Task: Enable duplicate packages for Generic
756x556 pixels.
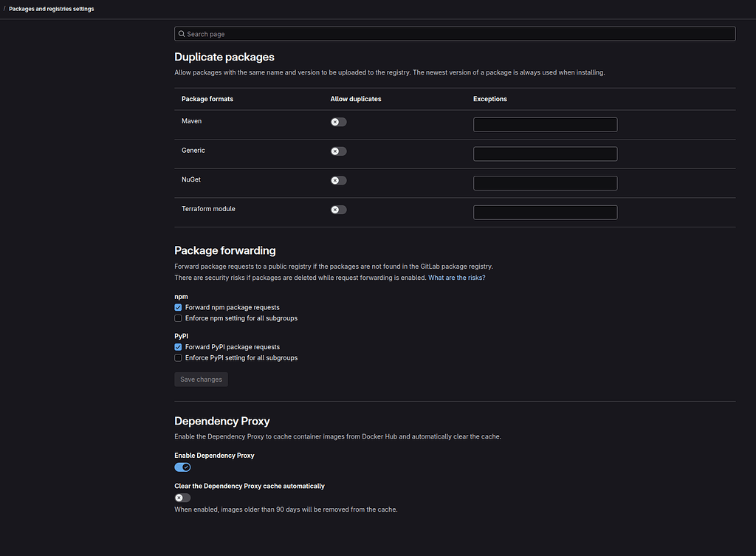Action: click(x=337, y=151)
